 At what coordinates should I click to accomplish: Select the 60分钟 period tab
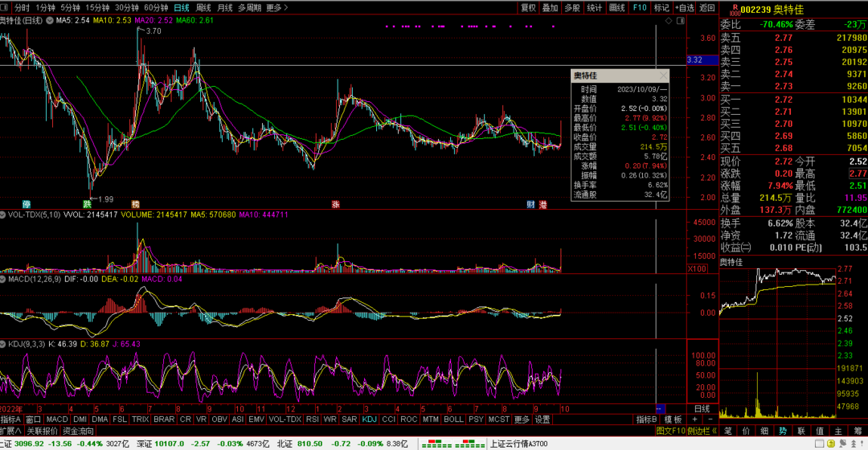click(x=156, y=8)
